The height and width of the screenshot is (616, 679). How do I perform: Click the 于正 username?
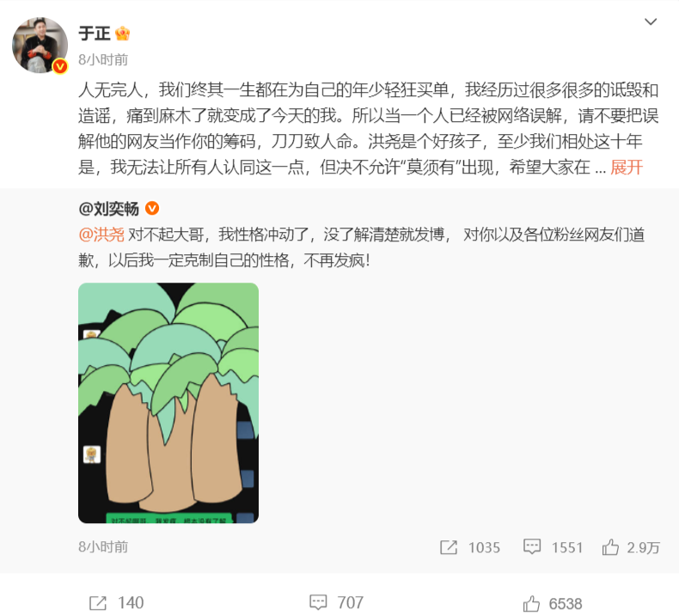coord(95,34)
